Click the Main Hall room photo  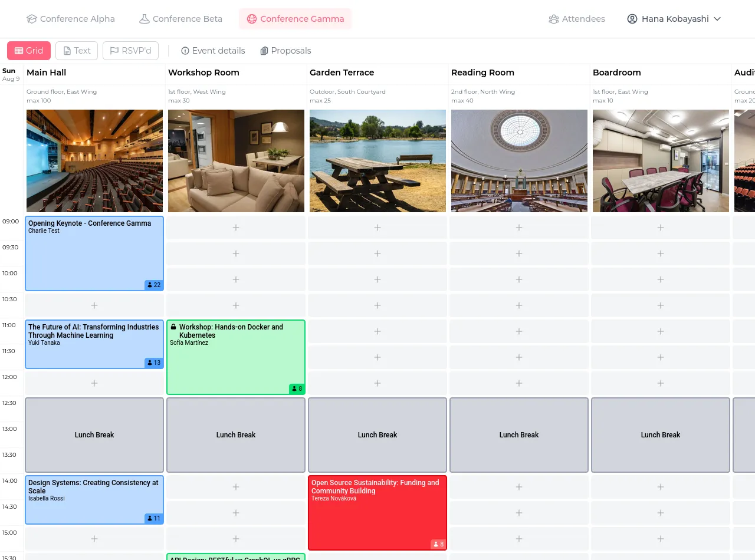click(94, 161)
